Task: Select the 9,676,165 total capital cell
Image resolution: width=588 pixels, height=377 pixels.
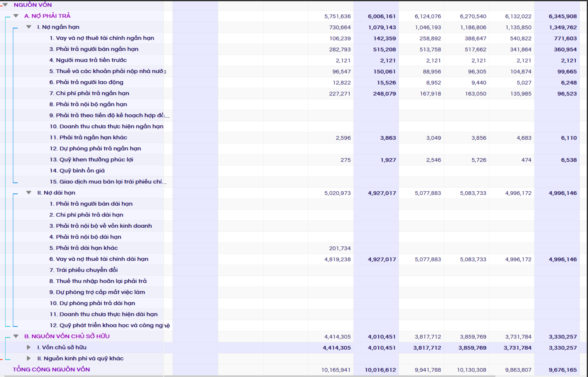Action: [563, 370]
